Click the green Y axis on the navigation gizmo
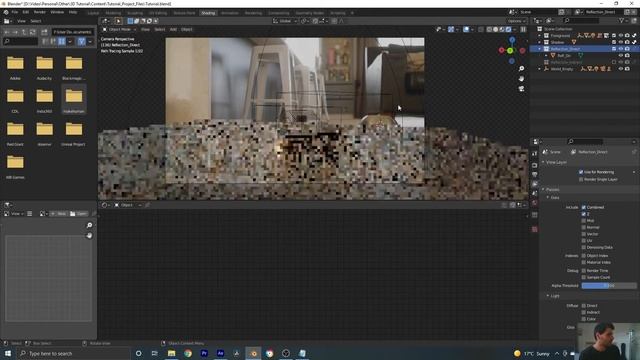The image size is (640, 360). 510,51
